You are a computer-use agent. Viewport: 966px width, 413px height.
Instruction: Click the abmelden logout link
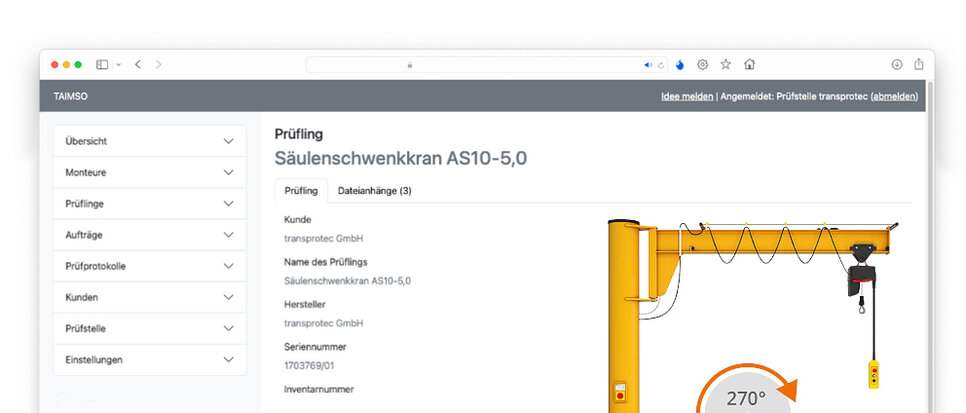tap(894, 96)
